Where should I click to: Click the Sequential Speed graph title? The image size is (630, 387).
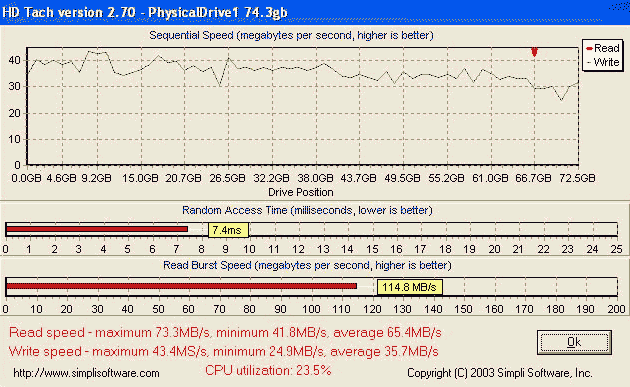tap(291, 35)
